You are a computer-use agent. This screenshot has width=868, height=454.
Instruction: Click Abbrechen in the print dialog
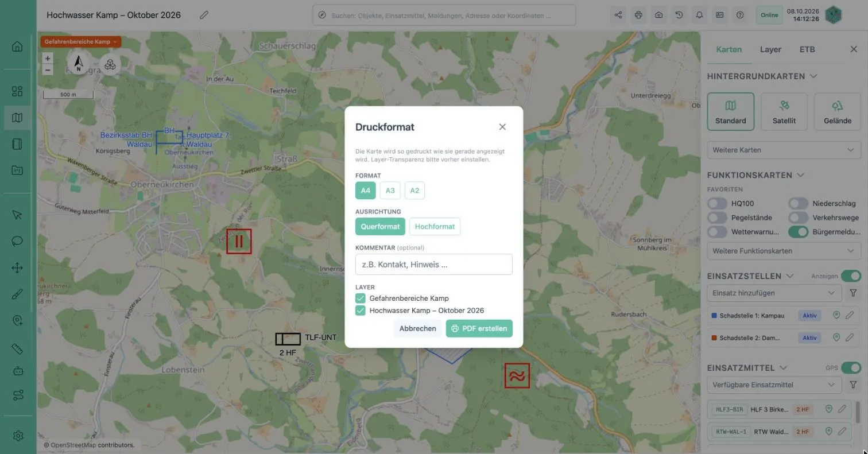click(x=417, y=328)
